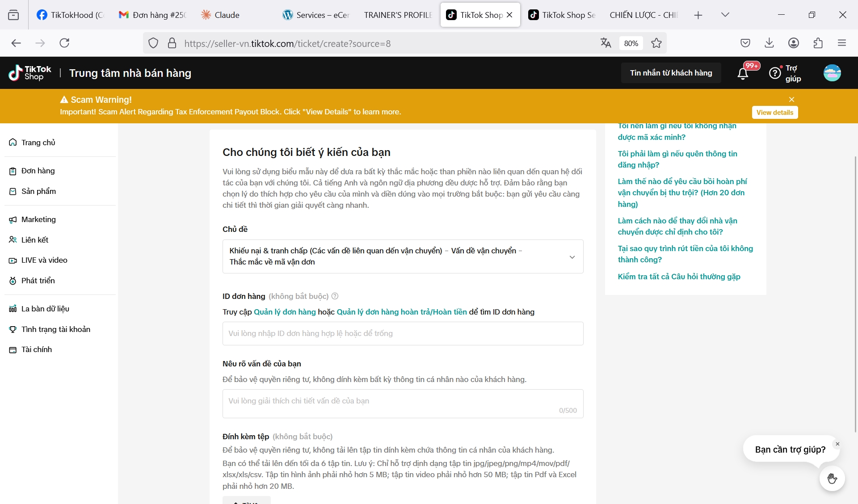This screenshot has height=504, width=858.
Task: Click the seller profile avatar
Action: tap(832, 73)
